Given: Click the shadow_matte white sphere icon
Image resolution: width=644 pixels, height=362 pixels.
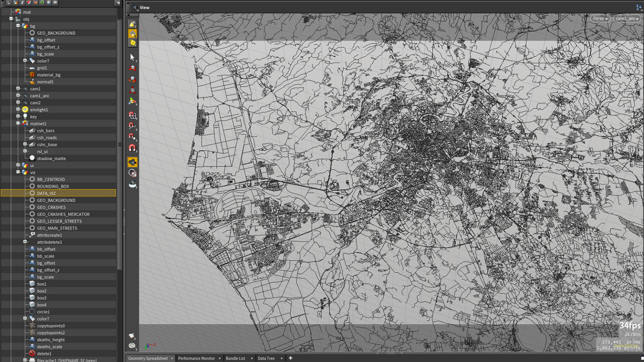Looking at the screenshot, I should tap(32, 158).
